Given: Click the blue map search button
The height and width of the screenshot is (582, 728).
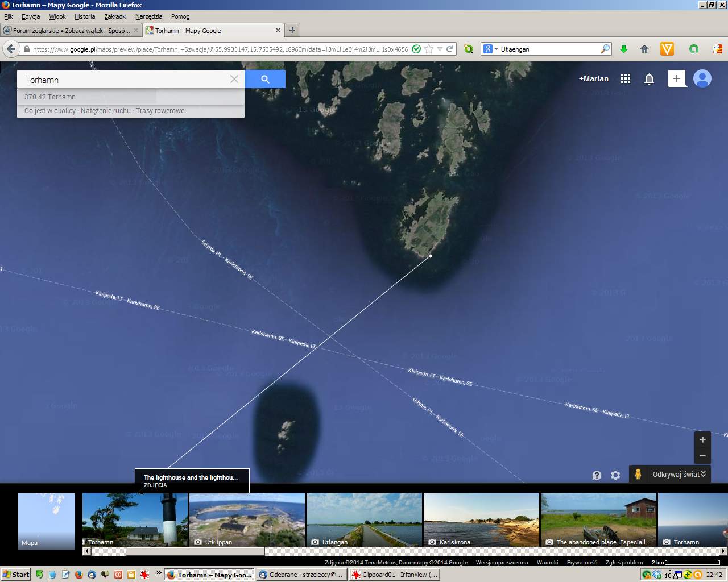Looking at the screenshot, I should coord(265,79).
